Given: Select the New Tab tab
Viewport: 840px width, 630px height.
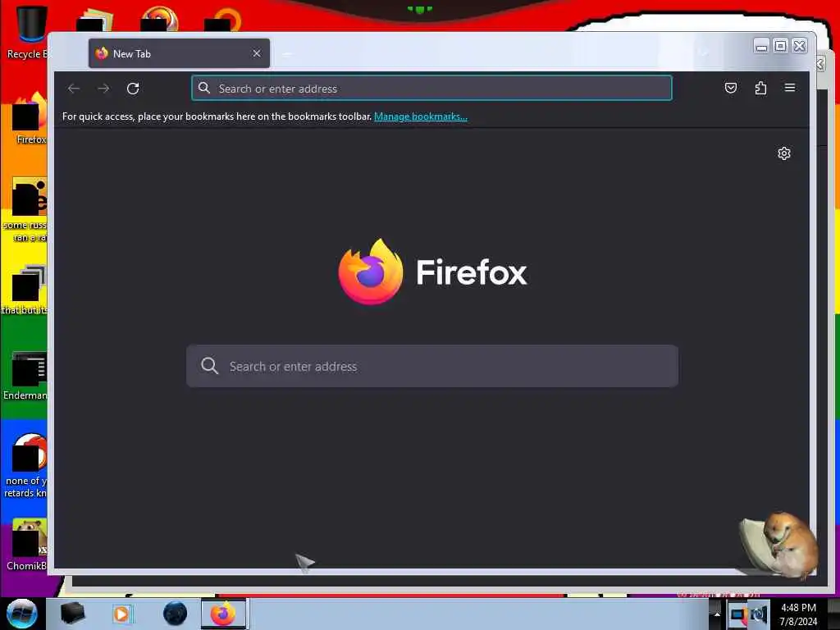Looking at the screenshot, I should click(179, 53).
